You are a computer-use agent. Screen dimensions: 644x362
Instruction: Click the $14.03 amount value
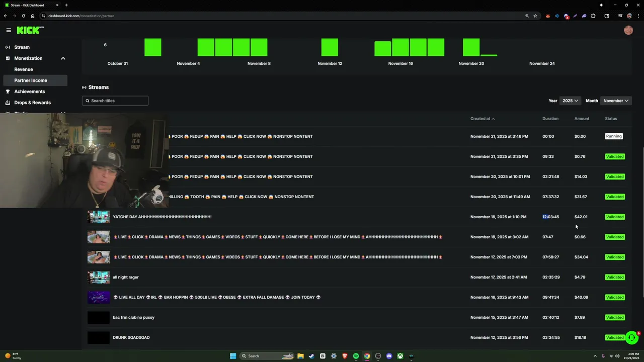coord(581,176)
